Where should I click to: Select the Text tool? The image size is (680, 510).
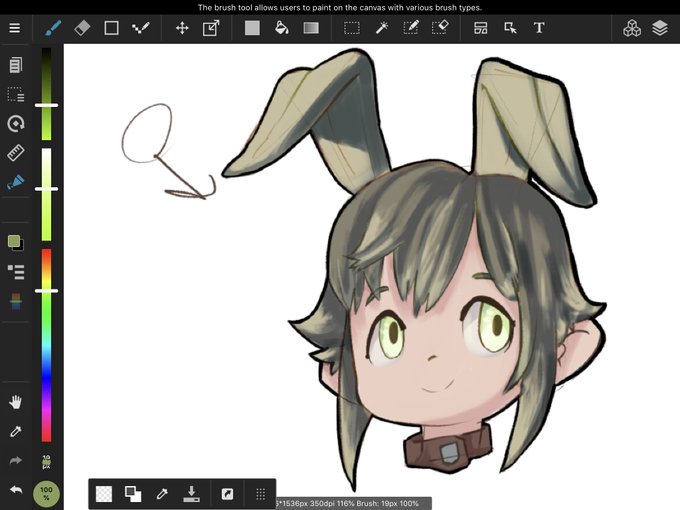[539, 28]
